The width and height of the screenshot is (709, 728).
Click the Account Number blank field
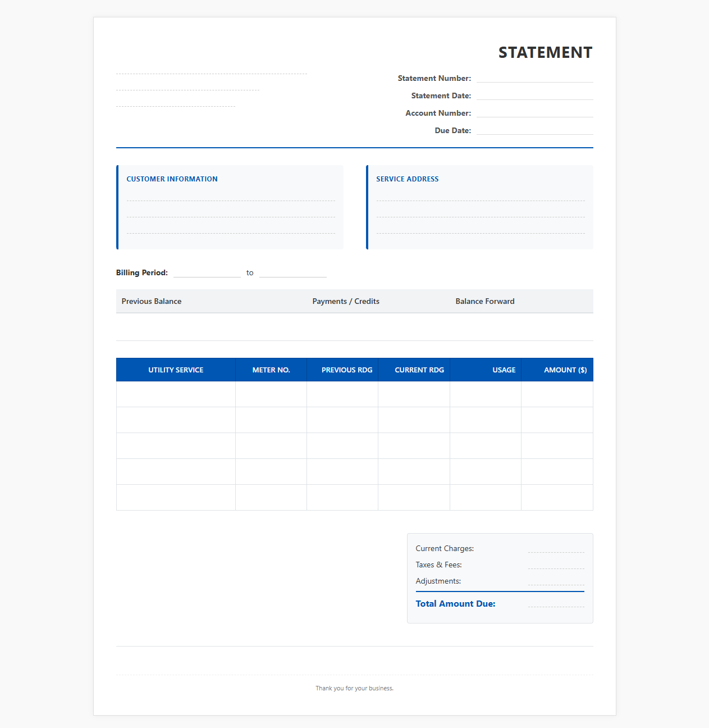click(x=534, y=113)
